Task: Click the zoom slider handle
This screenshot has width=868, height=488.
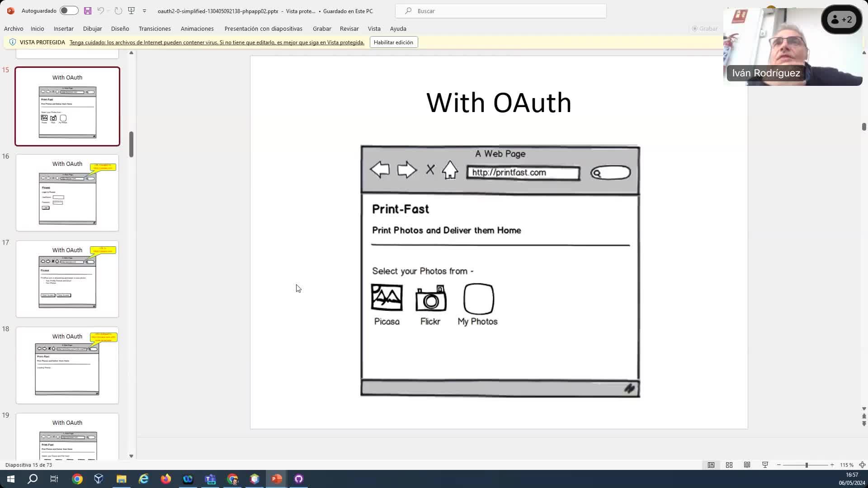Action: [x=807, y=465]
